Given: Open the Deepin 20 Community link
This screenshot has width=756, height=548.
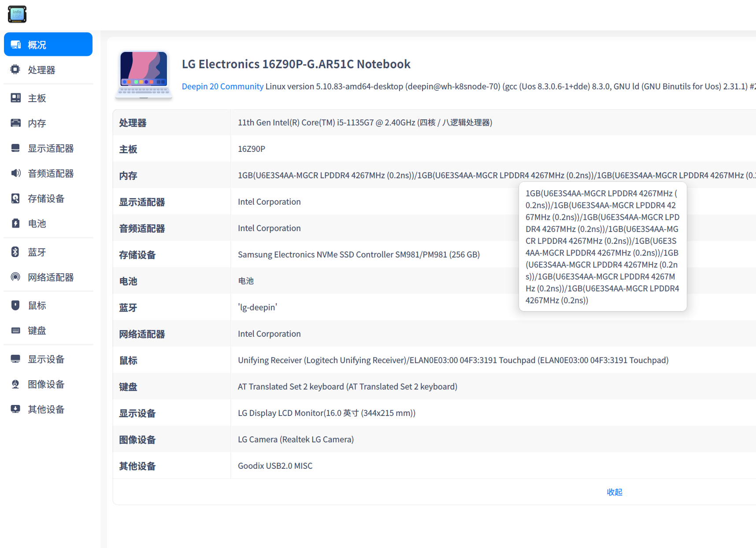Looking at the screenshot, I should [222, 86].
